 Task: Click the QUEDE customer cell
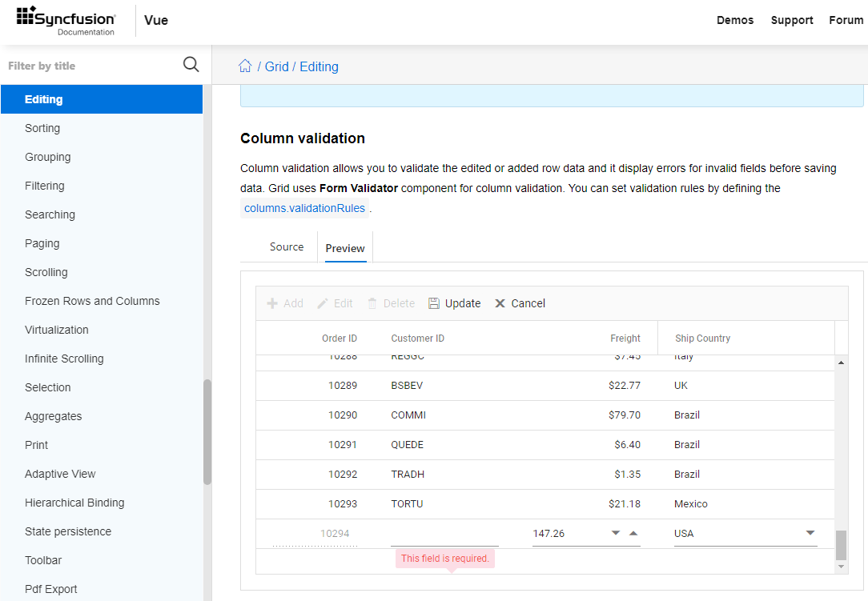pos(408,444)
